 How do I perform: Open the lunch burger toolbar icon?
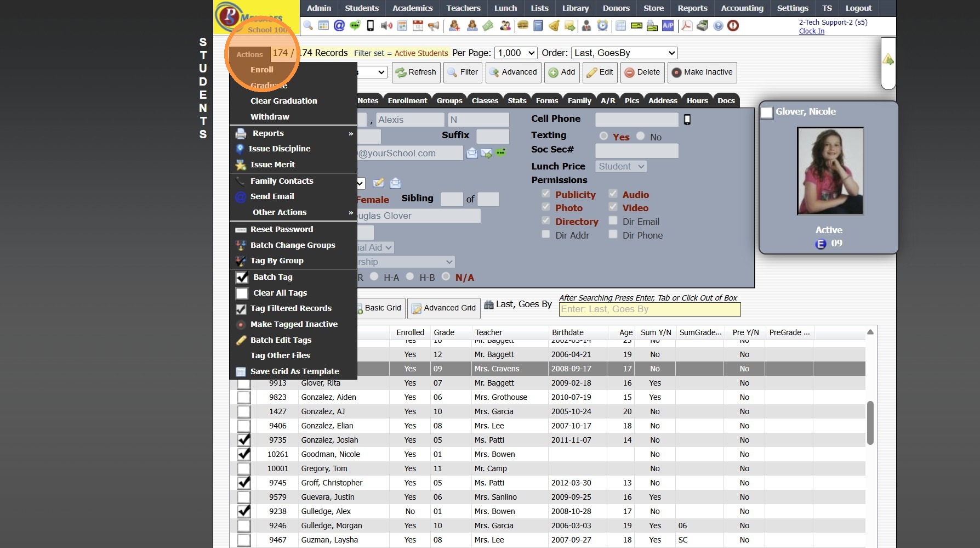(522, 25)
